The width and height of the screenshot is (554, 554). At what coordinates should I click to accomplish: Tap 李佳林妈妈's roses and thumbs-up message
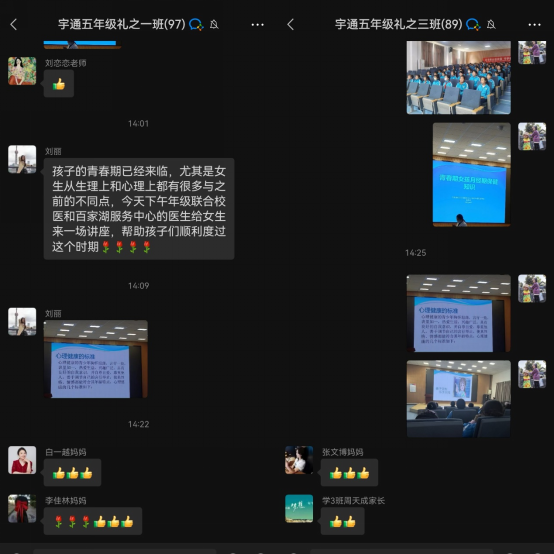tap(93, 521)
